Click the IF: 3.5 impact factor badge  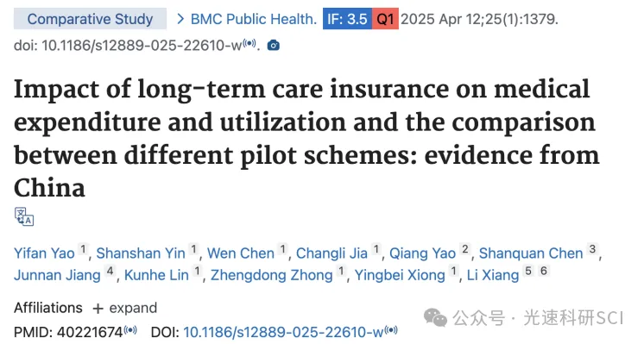[x=347, y=19]
